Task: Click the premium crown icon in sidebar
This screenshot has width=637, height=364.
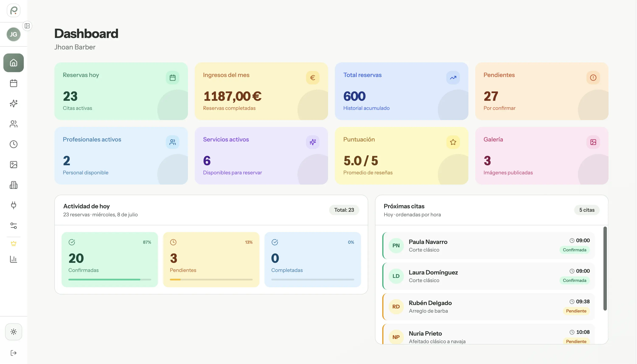Action: [14, 244]
